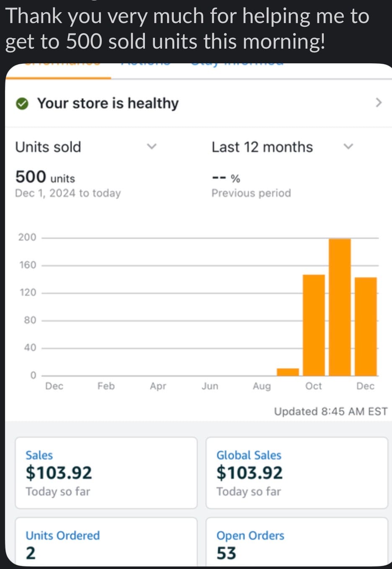
Task: Open the Last 12 months period dropdown
Action: pyautogui.click(x=348, y=147)
